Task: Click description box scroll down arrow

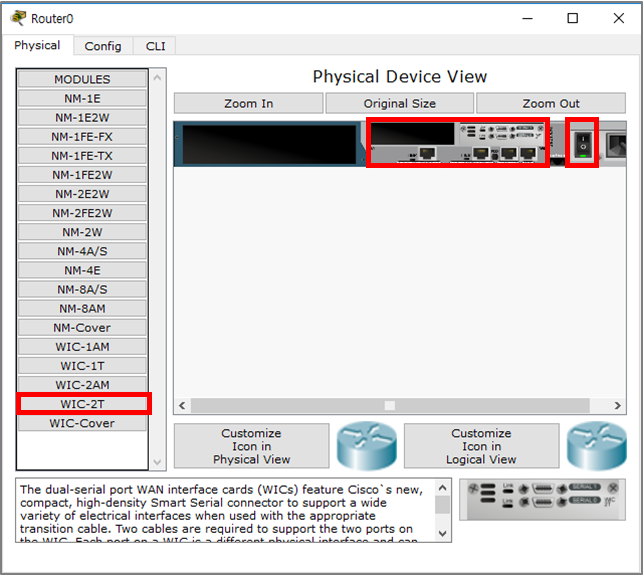Action: [x=442, y=533]
